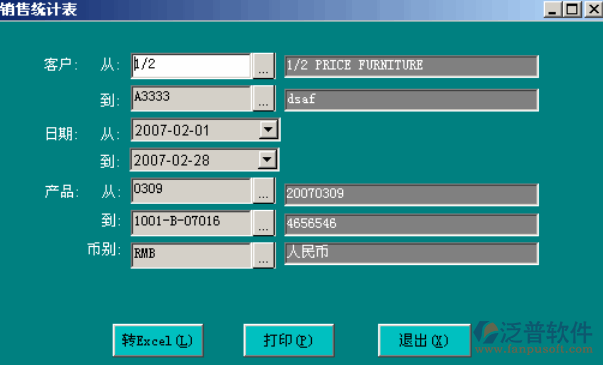Expand start date 2007-02-01 dropdown
Viewport: 603px width, 365px height.
tap(268, 130)
